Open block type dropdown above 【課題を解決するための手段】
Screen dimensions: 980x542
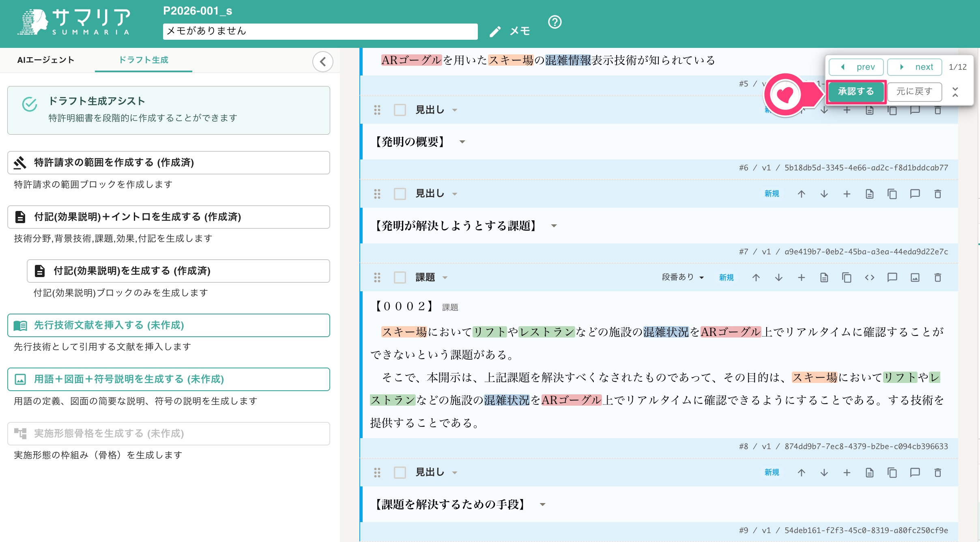[x=455, y=473]
